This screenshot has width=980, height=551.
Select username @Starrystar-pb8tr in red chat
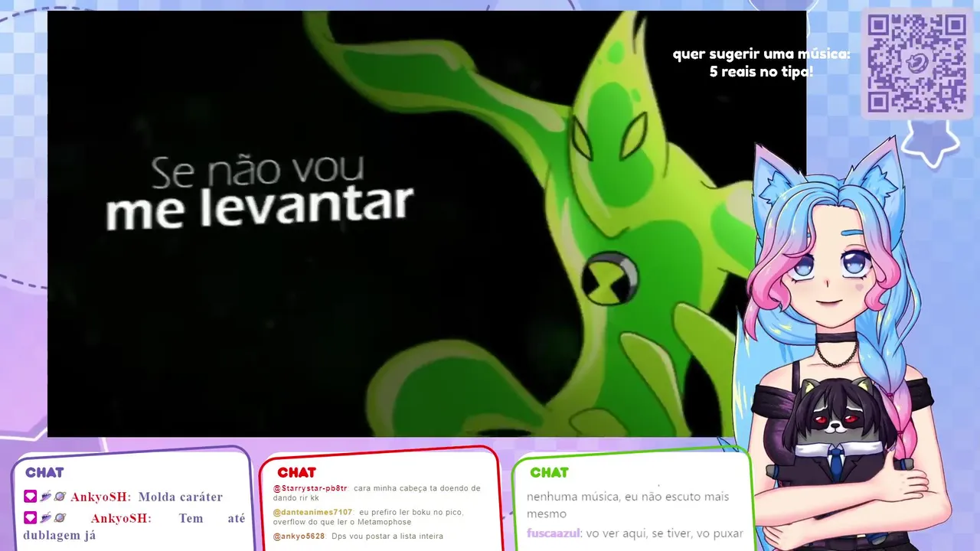point(310,488)
